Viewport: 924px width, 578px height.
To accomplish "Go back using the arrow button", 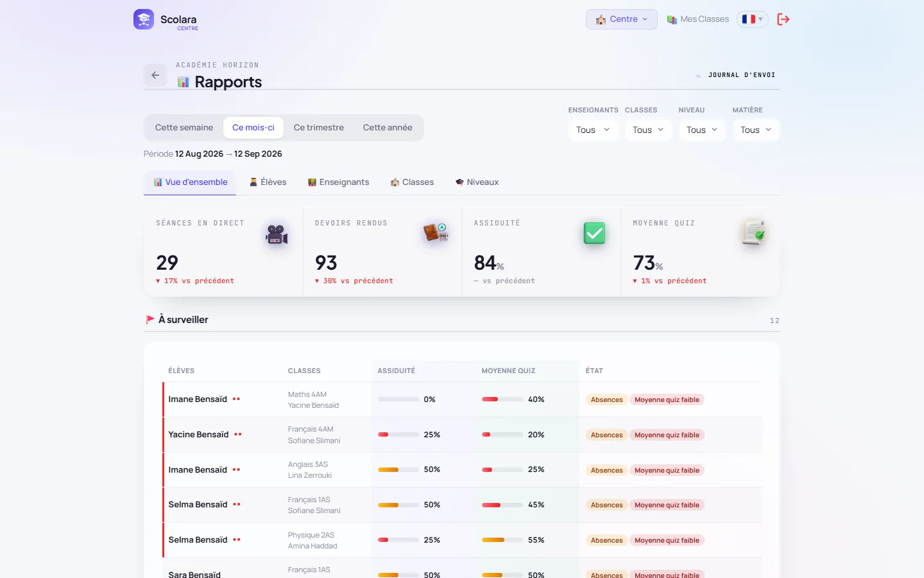I will point(155,75).
